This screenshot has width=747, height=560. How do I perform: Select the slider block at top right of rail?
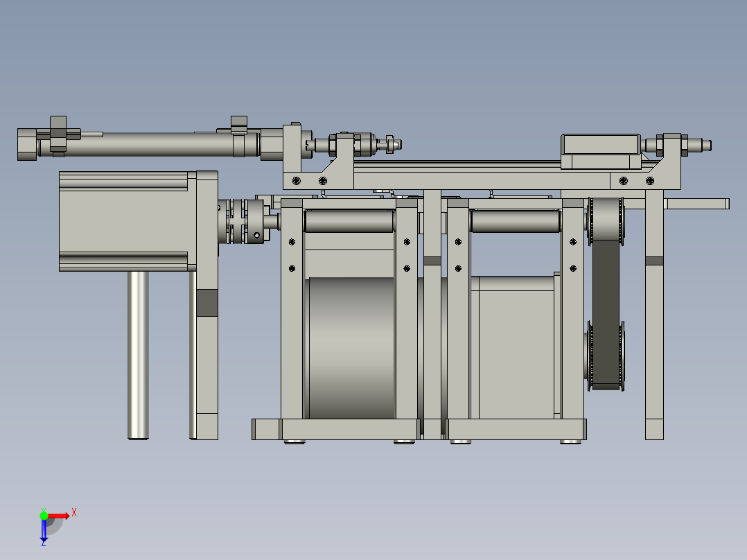pyautogui.click(x=600, y=151)
